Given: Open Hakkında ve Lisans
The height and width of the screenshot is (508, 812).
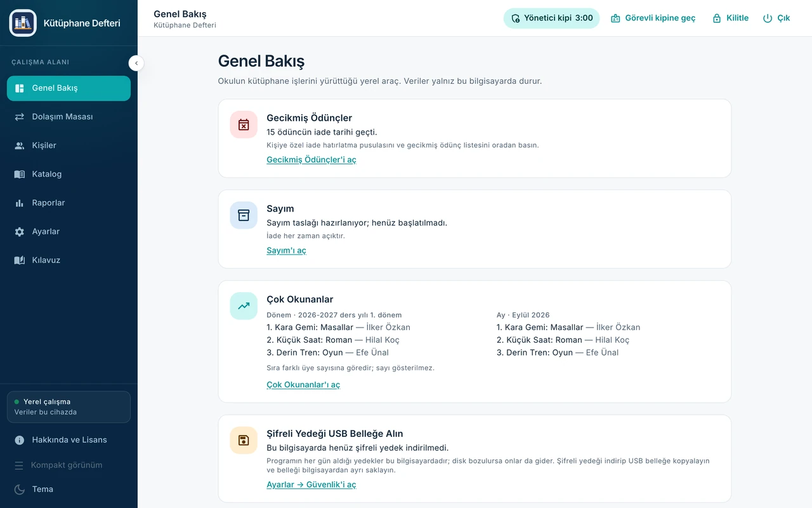Looking at the screenshot, I should pos(69,440).
